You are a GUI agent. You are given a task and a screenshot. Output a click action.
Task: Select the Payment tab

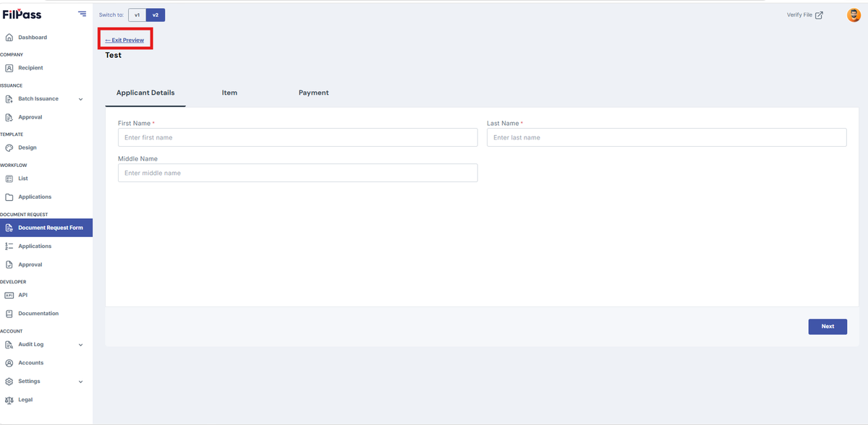tap(314, 93)
